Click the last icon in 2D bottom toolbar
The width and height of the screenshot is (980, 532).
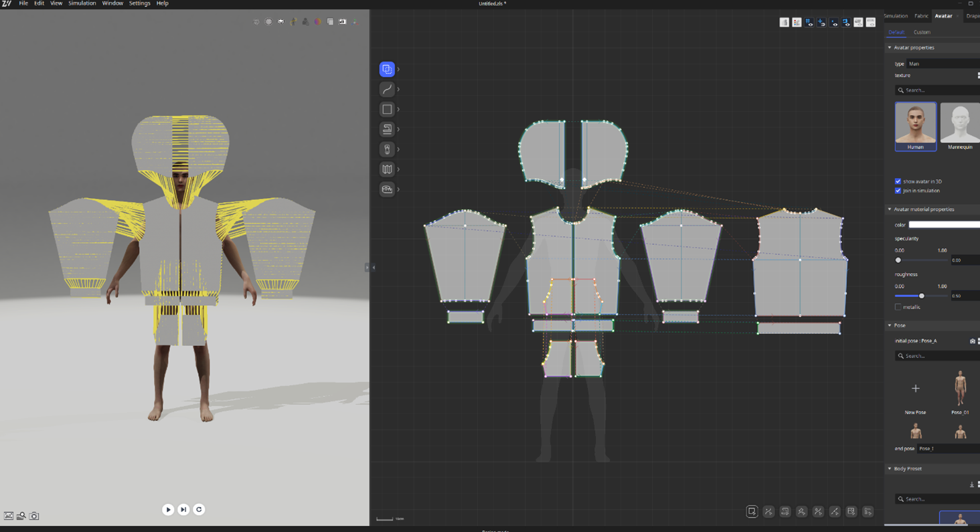click(x=868, y=511)
